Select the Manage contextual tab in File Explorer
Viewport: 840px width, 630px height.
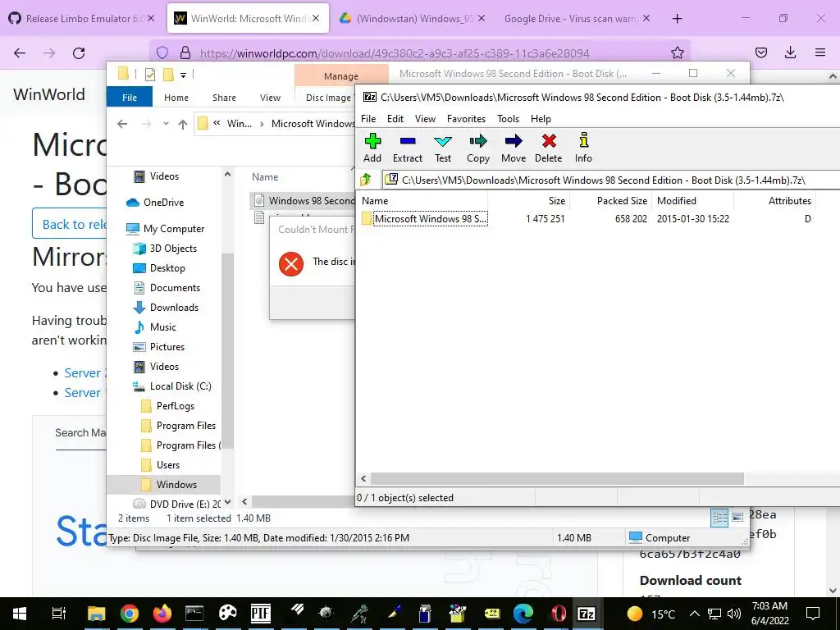coord(340,76)
